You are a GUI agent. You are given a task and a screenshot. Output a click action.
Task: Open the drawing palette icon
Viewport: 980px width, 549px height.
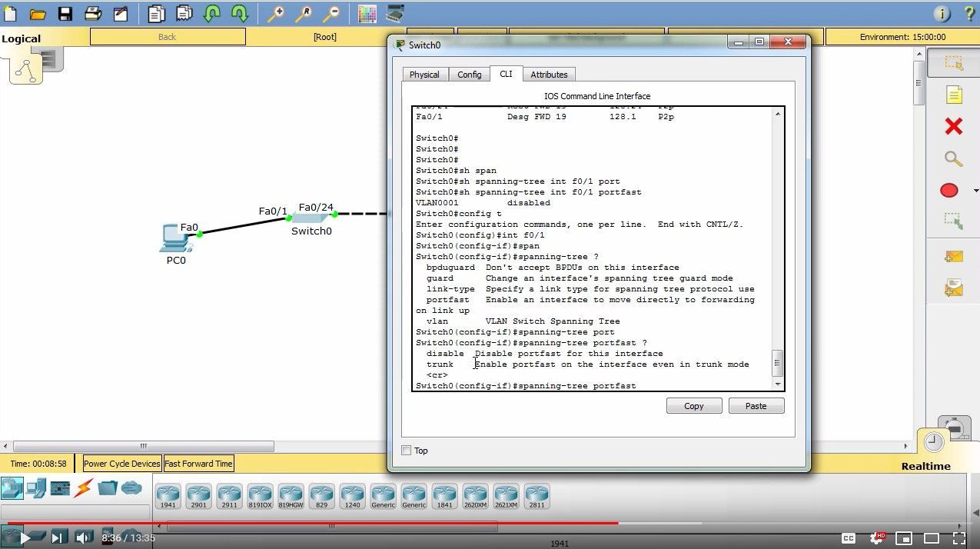(x=367, y=14)
